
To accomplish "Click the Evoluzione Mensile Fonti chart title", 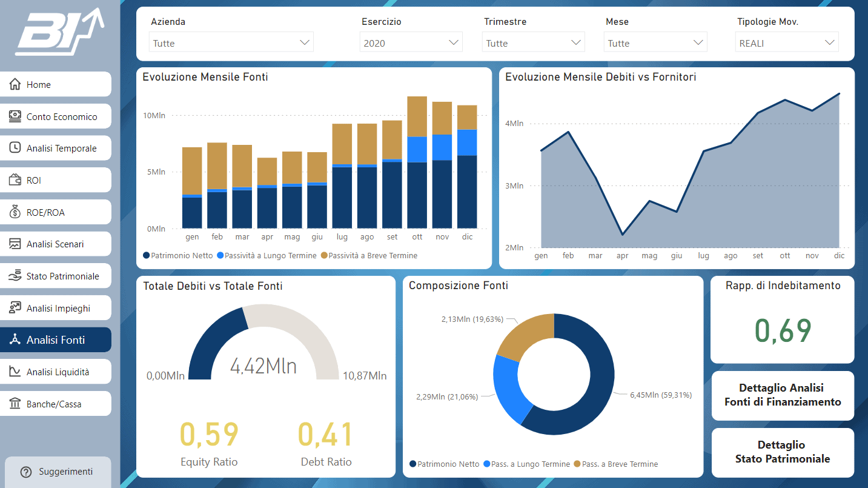I will [x=205, y=77].
